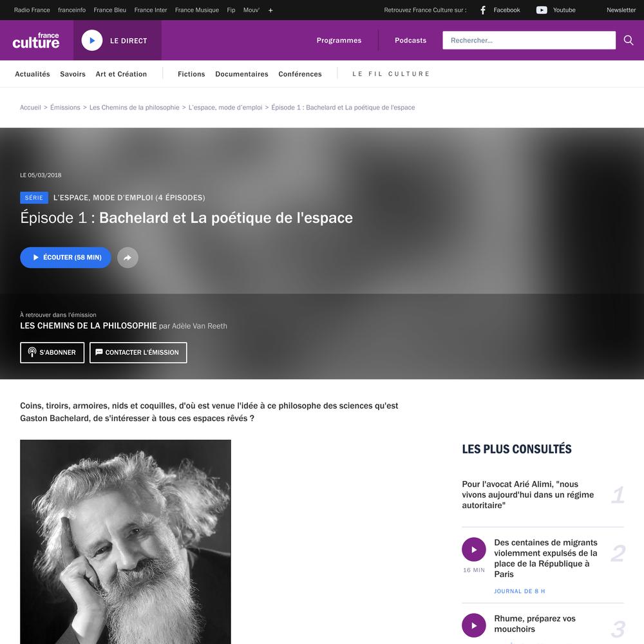Screen dimensions: 644x644
Task: Click the Série badge label
Action: 34,198
